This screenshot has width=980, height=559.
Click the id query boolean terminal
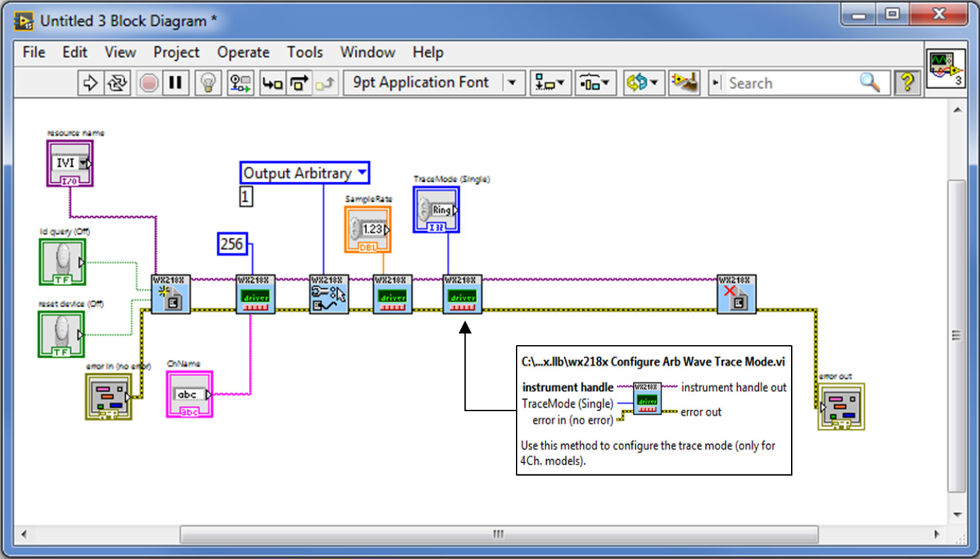click(62, 262)
